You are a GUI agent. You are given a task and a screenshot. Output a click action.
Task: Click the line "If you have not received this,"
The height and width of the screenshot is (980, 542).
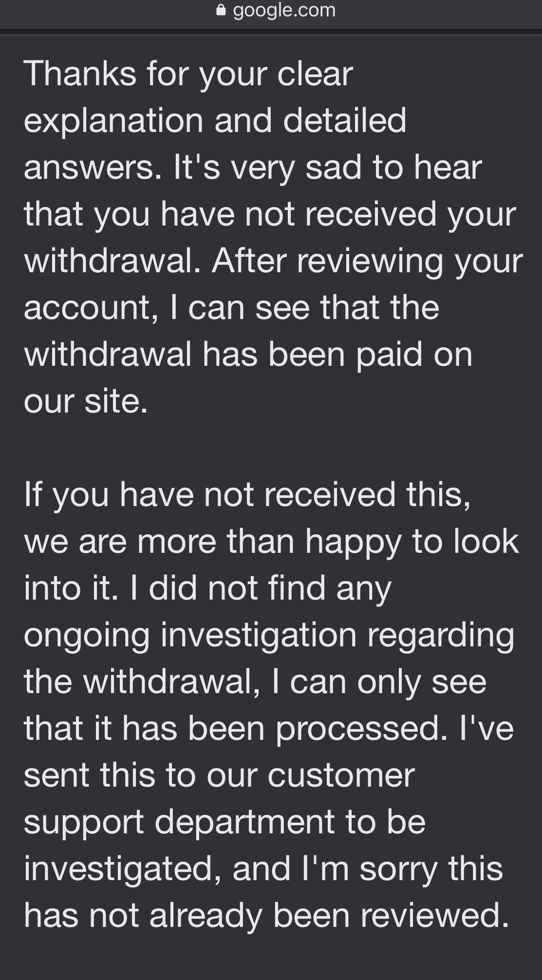click(247, 495)
